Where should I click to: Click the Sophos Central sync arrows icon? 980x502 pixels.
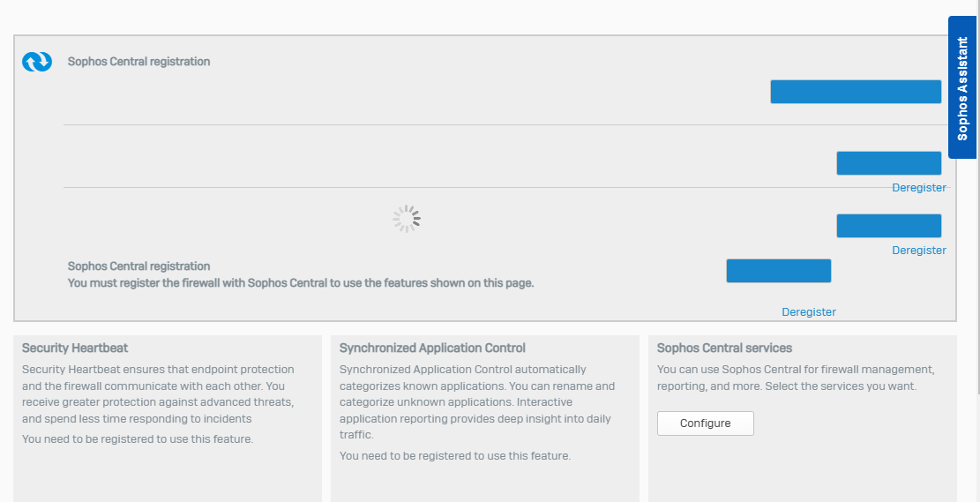coord(37,61)
